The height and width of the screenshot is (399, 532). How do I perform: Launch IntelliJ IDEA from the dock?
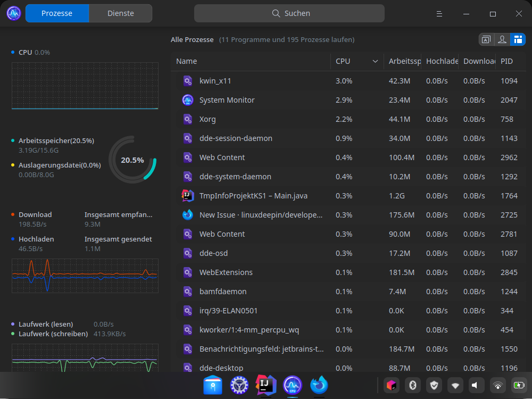pos(265,385)
